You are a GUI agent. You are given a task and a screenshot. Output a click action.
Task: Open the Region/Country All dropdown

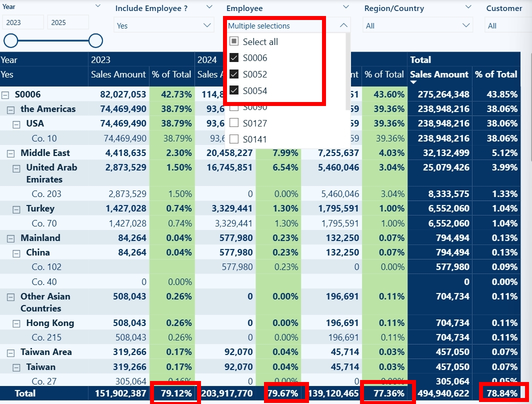coord(417,26)
